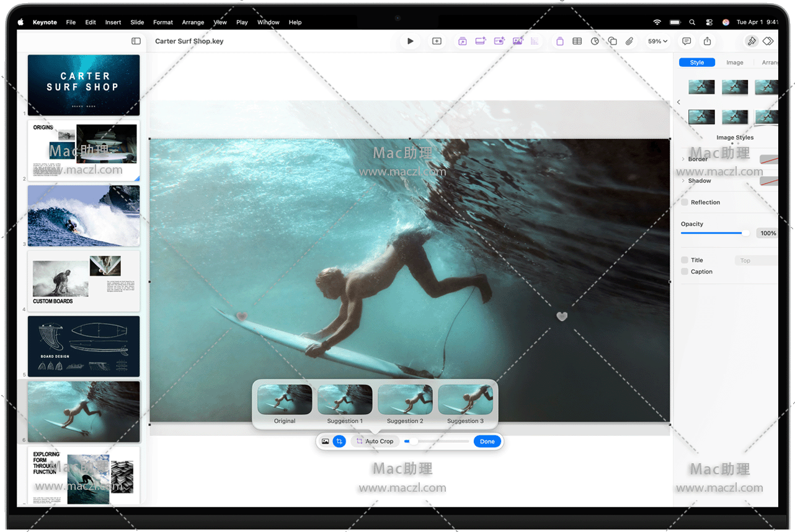Click the Share icon in toolbar
This screenshot has width=795, height=532.
(707, 42)
